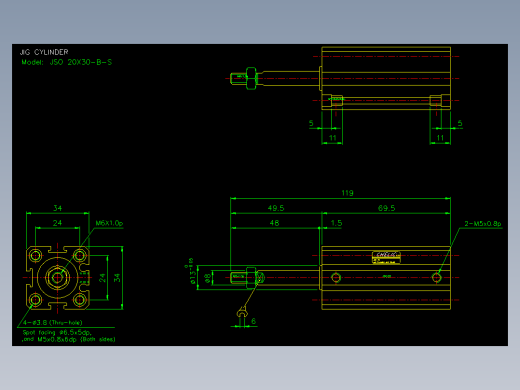Viewport: 520px width, 390px height.
Task: Select the "69.5" body length dimension
Action: point(386,208)
